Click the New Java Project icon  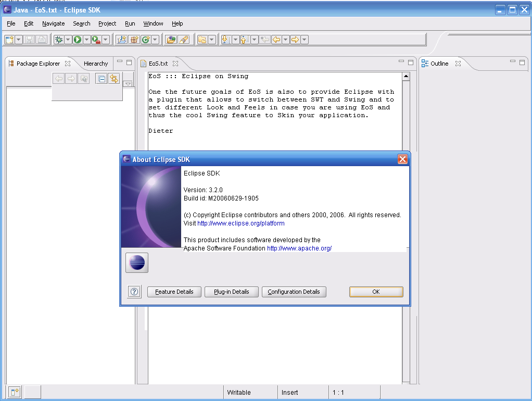(x=121, y=40)
